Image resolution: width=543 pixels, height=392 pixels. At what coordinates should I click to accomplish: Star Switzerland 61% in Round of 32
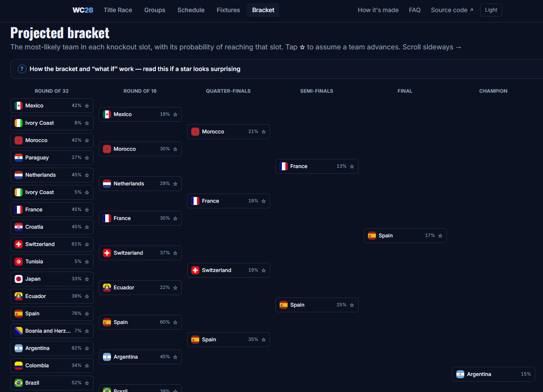click(87, 244)
